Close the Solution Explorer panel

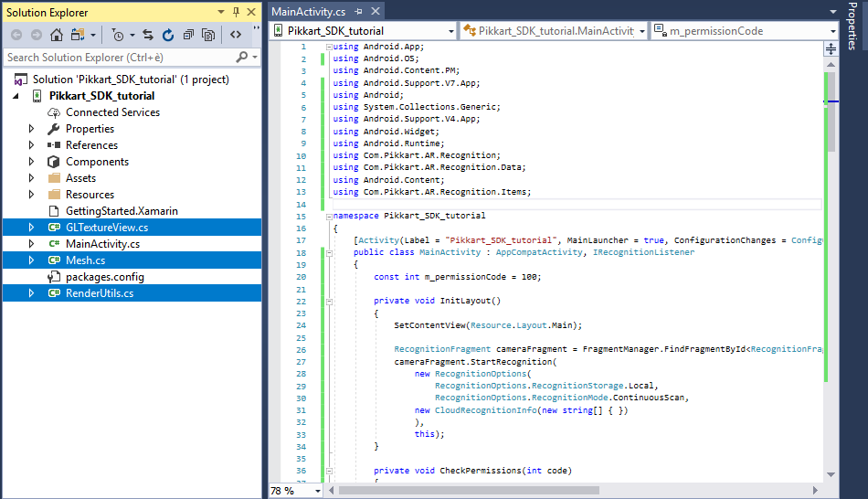click(251, 12)
